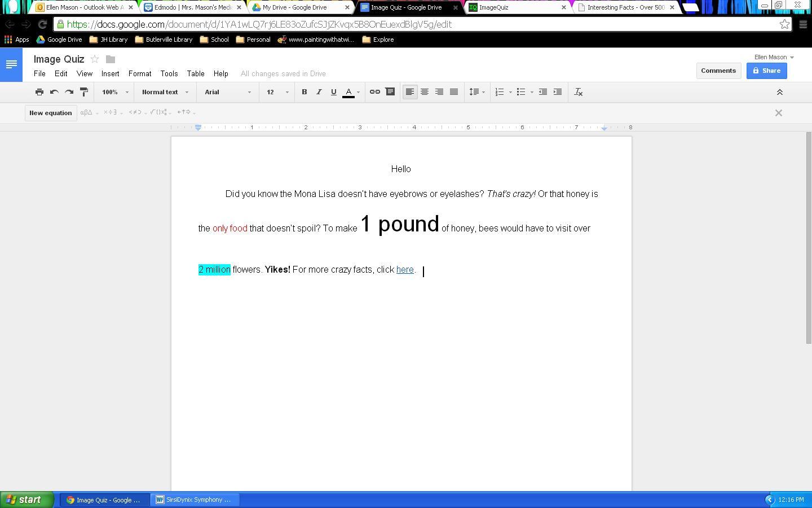Enable center alignment
This screenshot has height=508, width=812.
point(425,92)
